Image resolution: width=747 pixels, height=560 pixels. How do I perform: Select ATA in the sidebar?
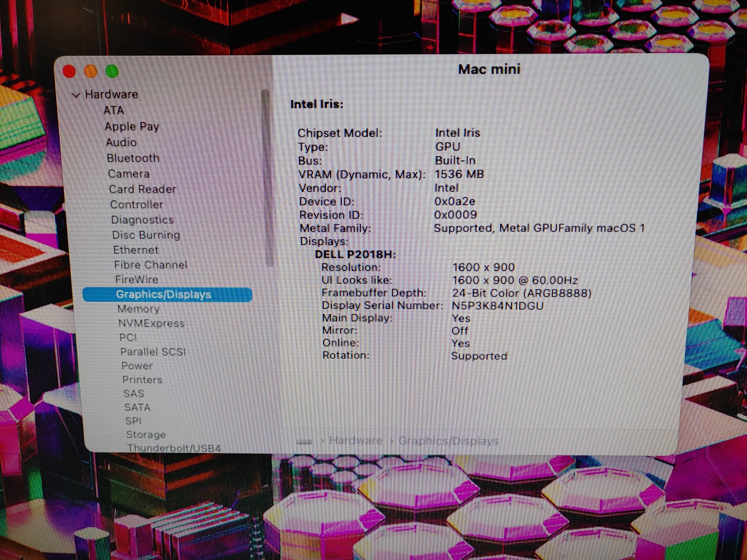pos(114,110)
